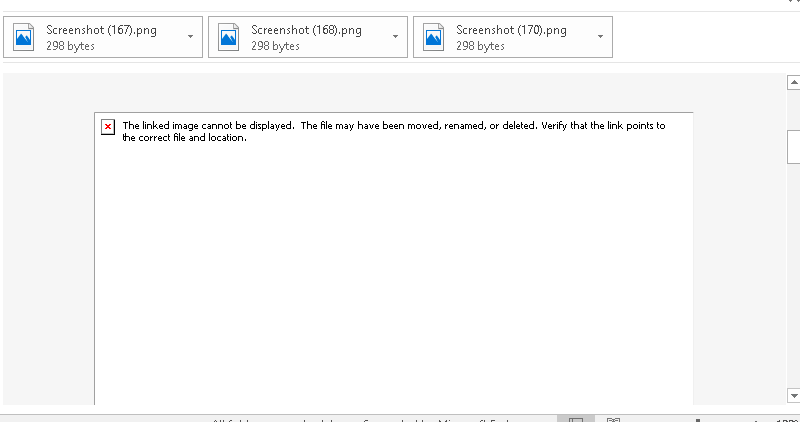800x422 pixels.
Task: Click the image file icon of Screenshot (168).png
Action: click(x=229, y=37)
